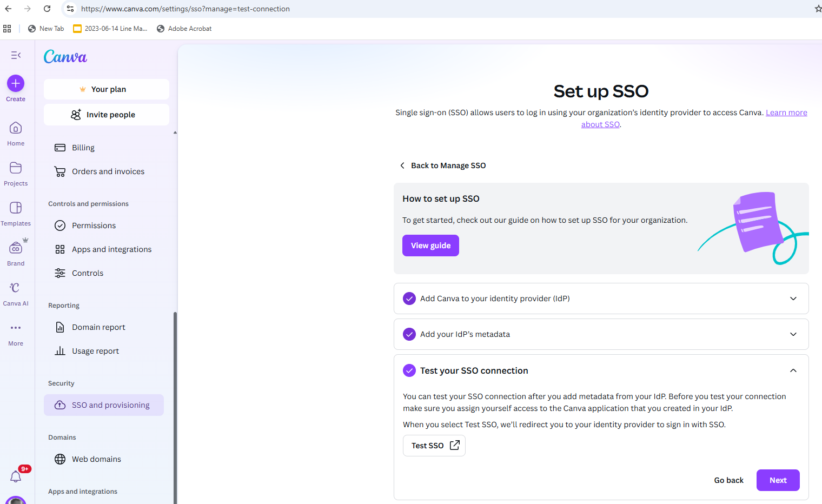
Task: Open your profile avatar at bottom left
Action: point(15,500)
